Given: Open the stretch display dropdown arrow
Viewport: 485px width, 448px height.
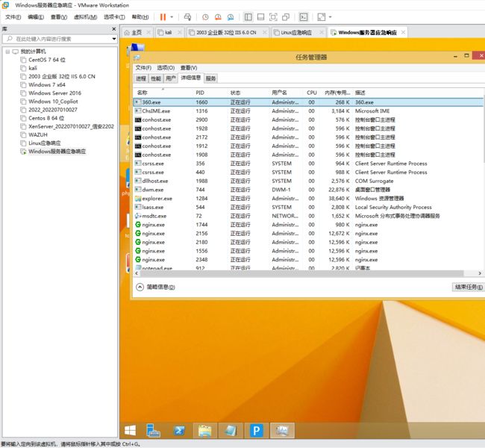Looking at the screenshot, I should point(331,17).
